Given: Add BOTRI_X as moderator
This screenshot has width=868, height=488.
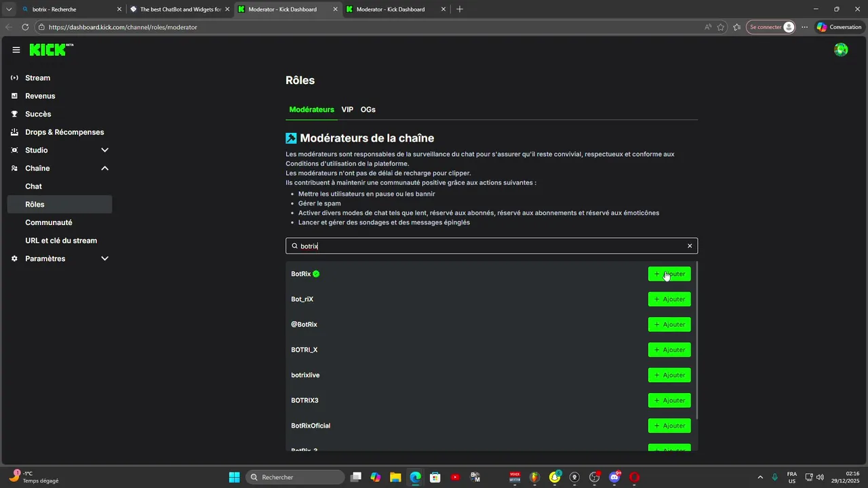Looking at the screenshot, I should point(669,350).
